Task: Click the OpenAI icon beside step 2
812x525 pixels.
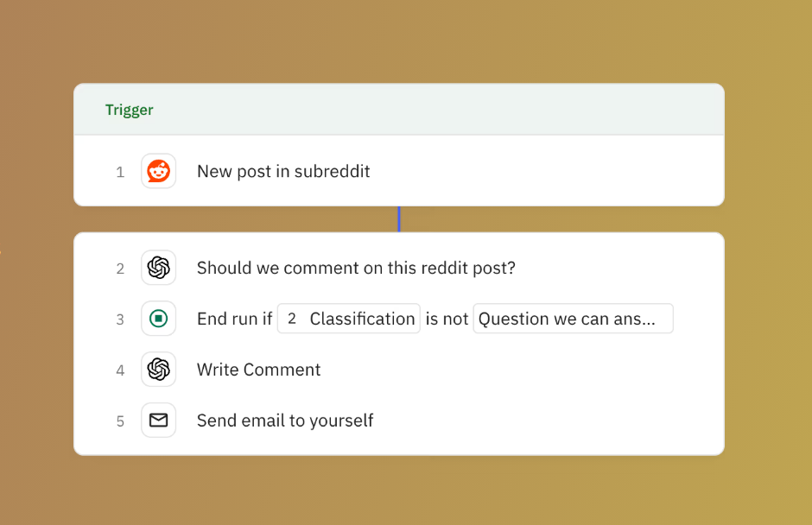Action: [159, 268]
